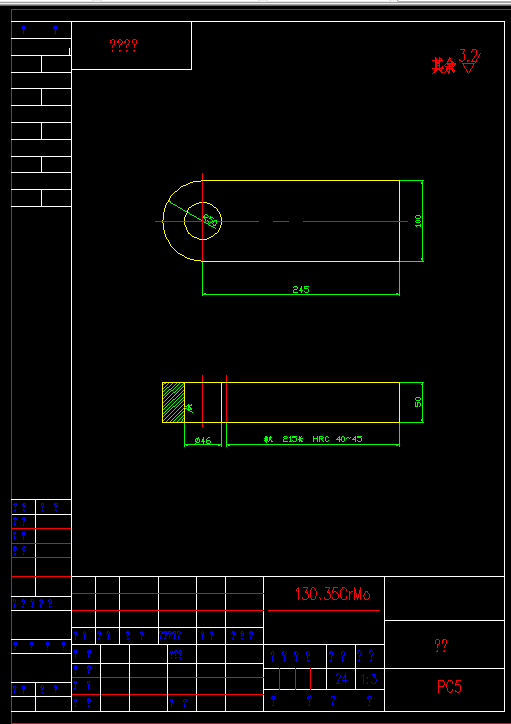Select the red ?? text above PC5

tap(441, 645)
